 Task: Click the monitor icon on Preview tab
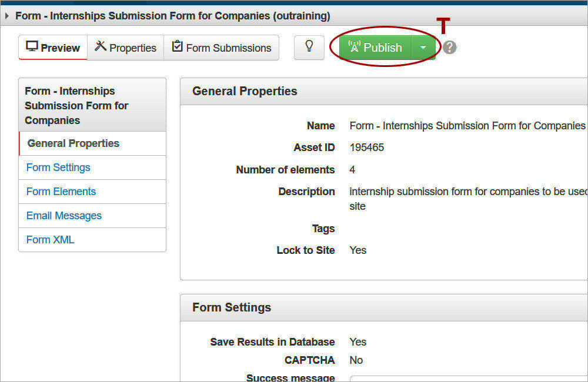coord(32,47)
